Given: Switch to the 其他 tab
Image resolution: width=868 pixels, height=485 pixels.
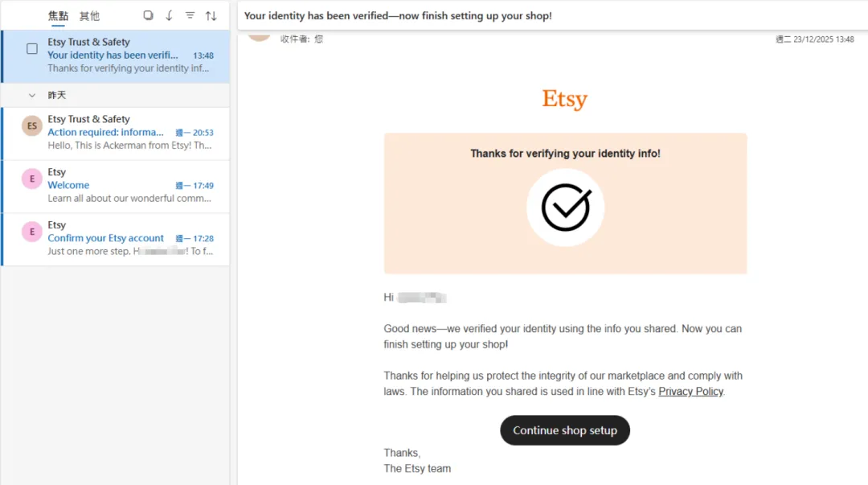Looking at the screenshot, I should coord(89,15).
